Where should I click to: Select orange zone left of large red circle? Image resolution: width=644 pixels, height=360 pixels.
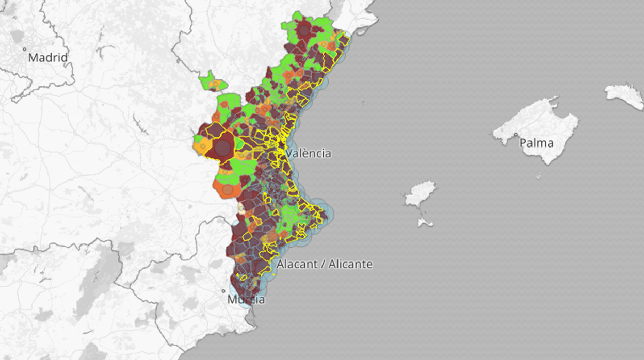200,147
